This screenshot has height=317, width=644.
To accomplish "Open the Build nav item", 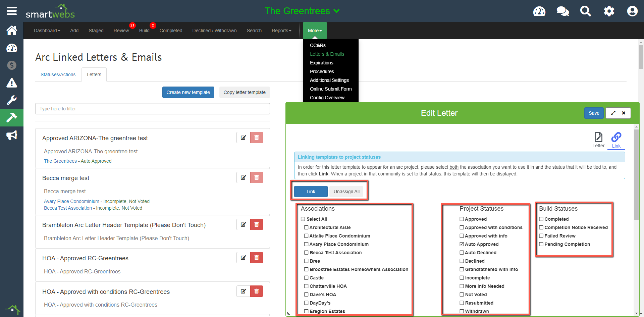I will click(144, 31).
